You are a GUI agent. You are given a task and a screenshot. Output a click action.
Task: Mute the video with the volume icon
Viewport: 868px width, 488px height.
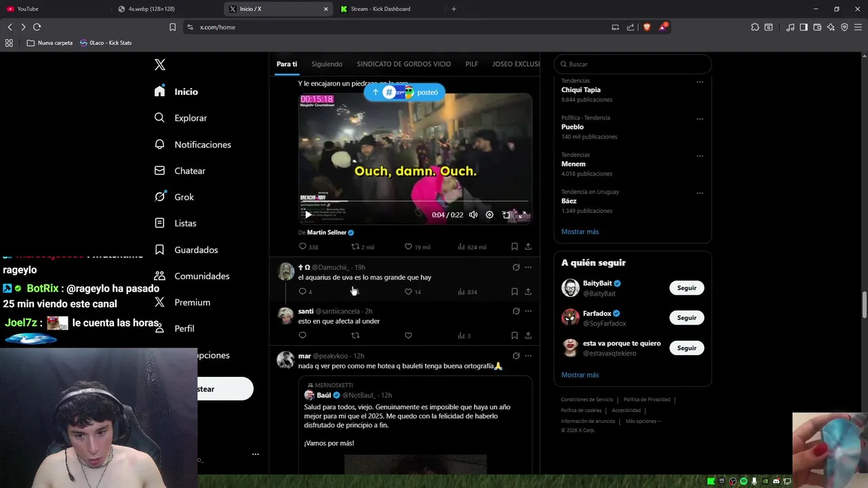click(473, 215)
